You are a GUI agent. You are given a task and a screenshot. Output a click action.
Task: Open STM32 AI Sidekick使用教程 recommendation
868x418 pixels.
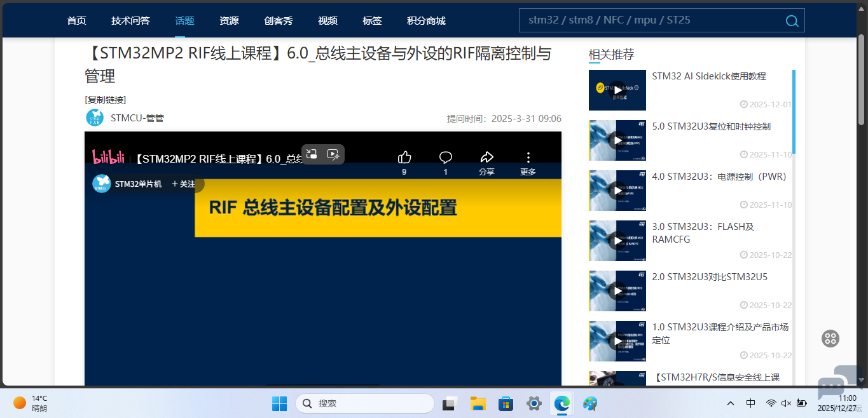tap(709, 76)
